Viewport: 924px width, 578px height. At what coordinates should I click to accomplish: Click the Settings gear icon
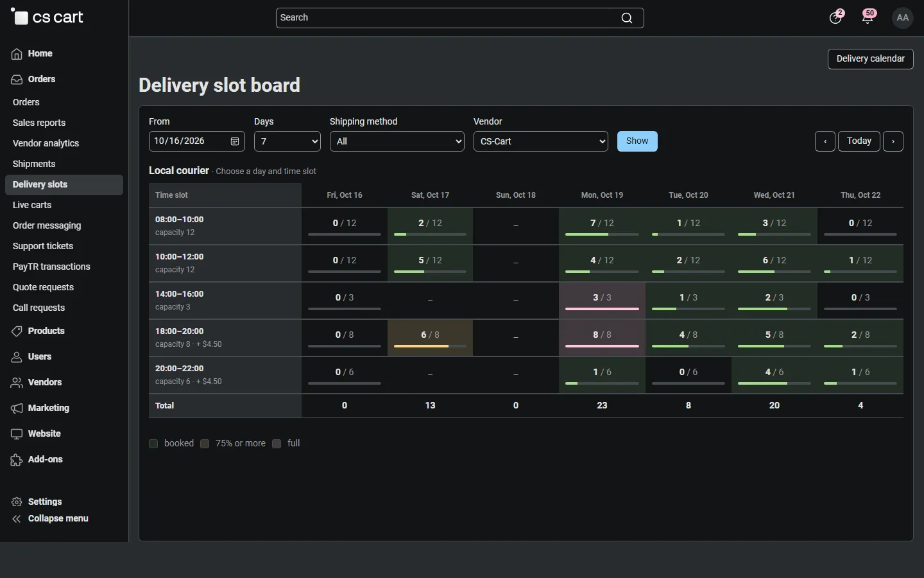pos(17,502)
